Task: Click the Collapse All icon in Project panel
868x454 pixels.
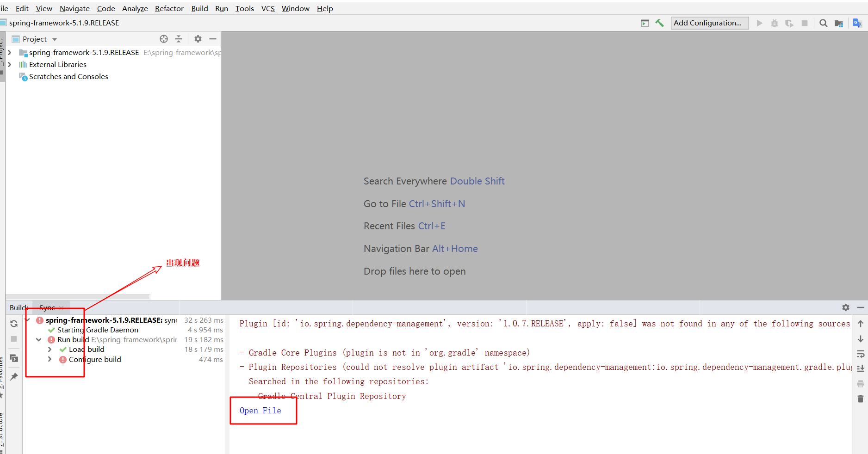Action: click(179, 39)
